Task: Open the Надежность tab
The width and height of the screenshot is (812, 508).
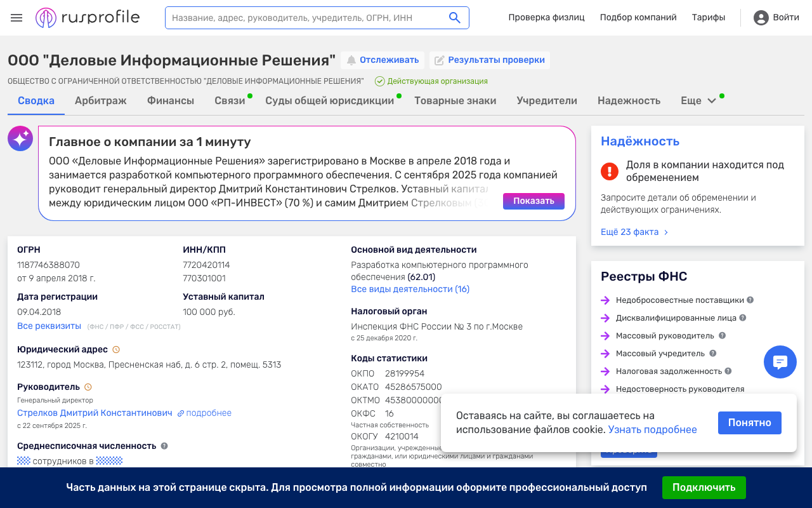Action: [x=629, y=100]
